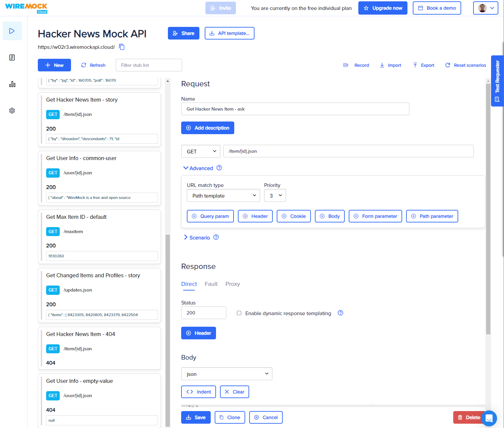Click the Record button
The height and width of the screenshot is (428, 504).
(356, 65)
